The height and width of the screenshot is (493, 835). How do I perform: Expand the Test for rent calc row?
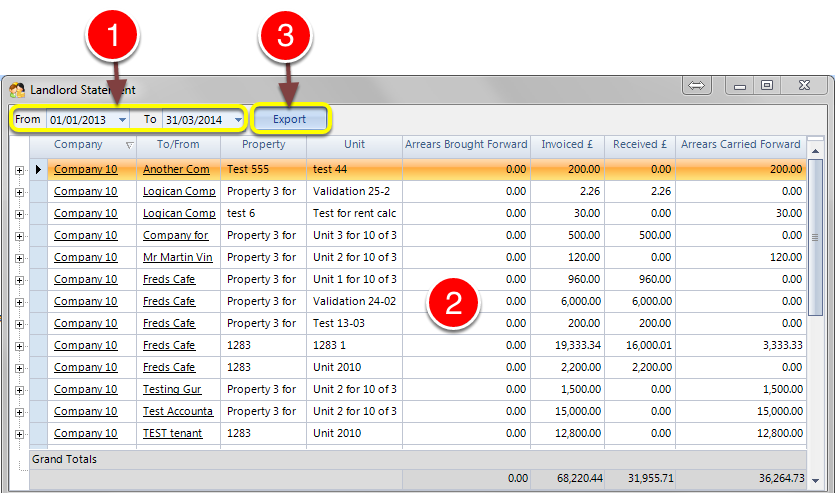(x=19, y=215)
